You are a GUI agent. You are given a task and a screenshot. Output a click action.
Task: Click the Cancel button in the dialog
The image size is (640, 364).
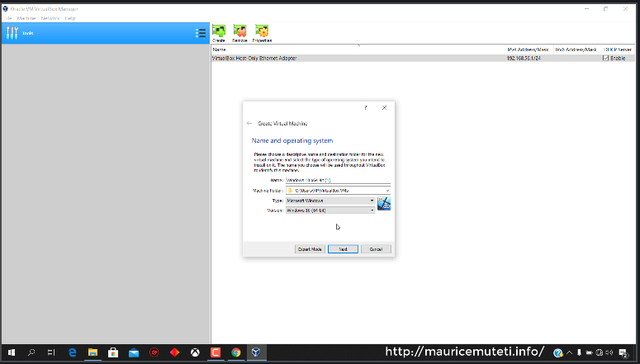[376, 249]
